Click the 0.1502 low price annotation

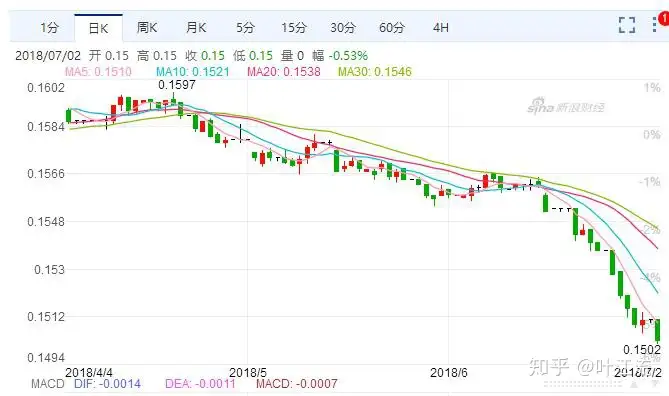coord(642,350)
